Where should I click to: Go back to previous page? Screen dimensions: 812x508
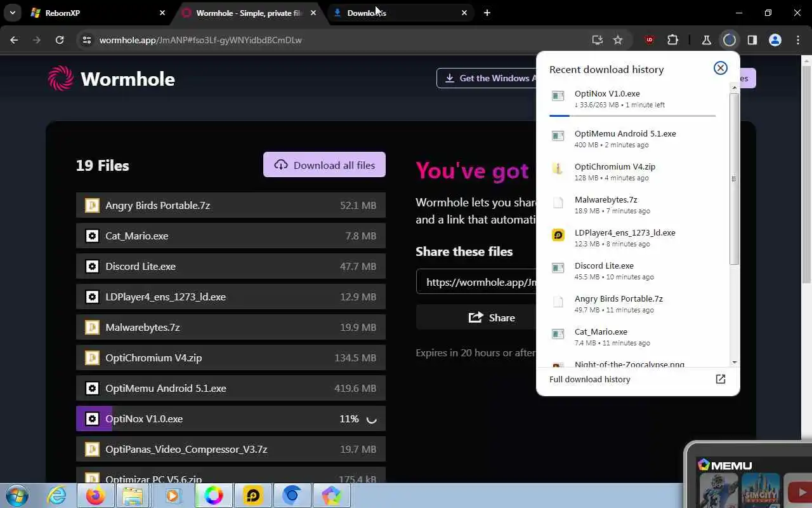click(14, 40)
